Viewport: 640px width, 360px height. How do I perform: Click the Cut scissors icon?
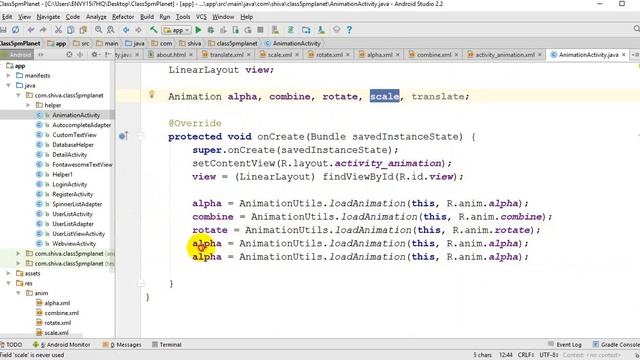pos(58,30)
